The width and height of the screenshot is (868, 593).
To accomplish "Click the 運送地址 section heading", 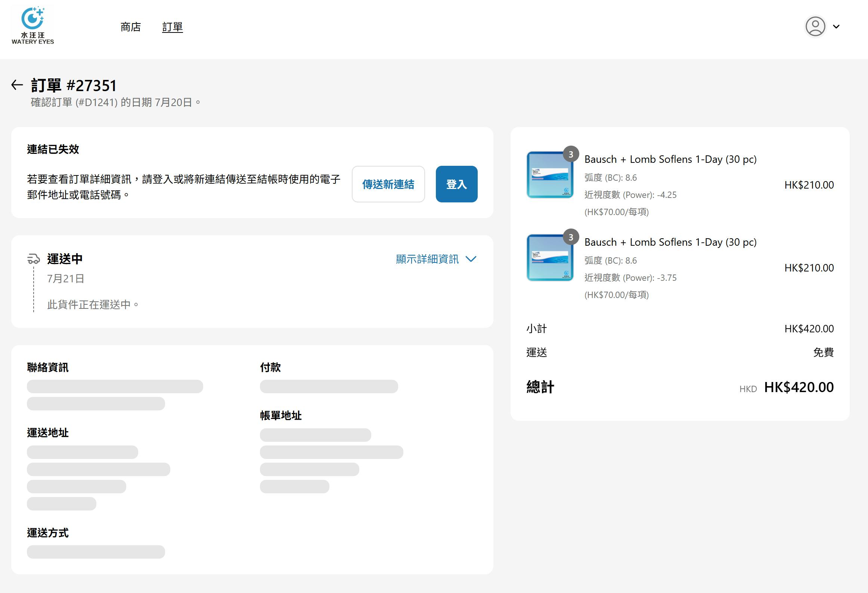I will click(x=48, y=433).
